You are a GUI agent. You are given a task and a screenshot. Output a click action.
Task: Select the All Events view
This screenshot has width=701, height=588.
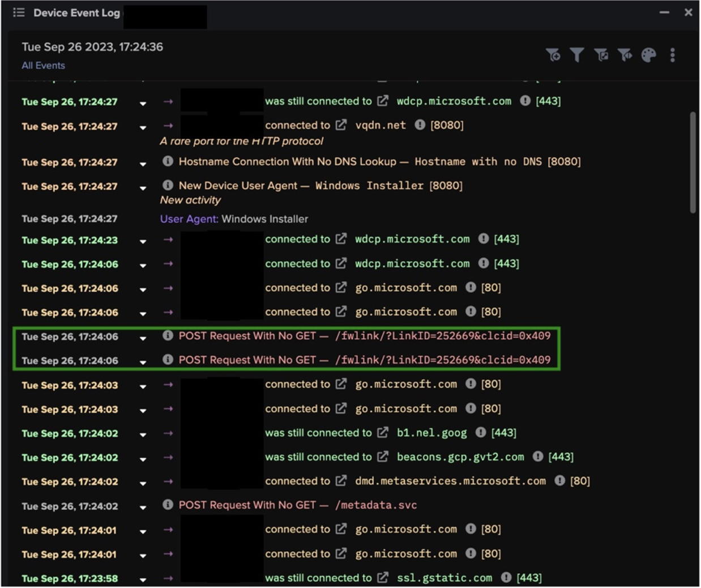tap(42, 65)
